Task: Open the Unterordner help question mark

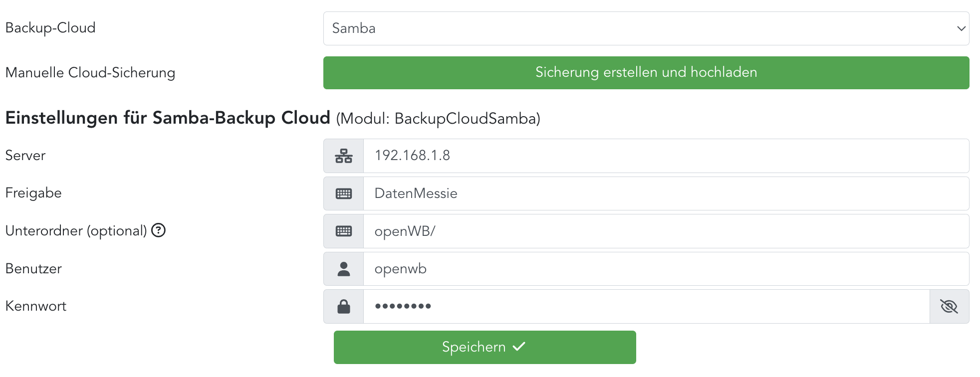Action: pyautogui.click(x=159, y=230)
